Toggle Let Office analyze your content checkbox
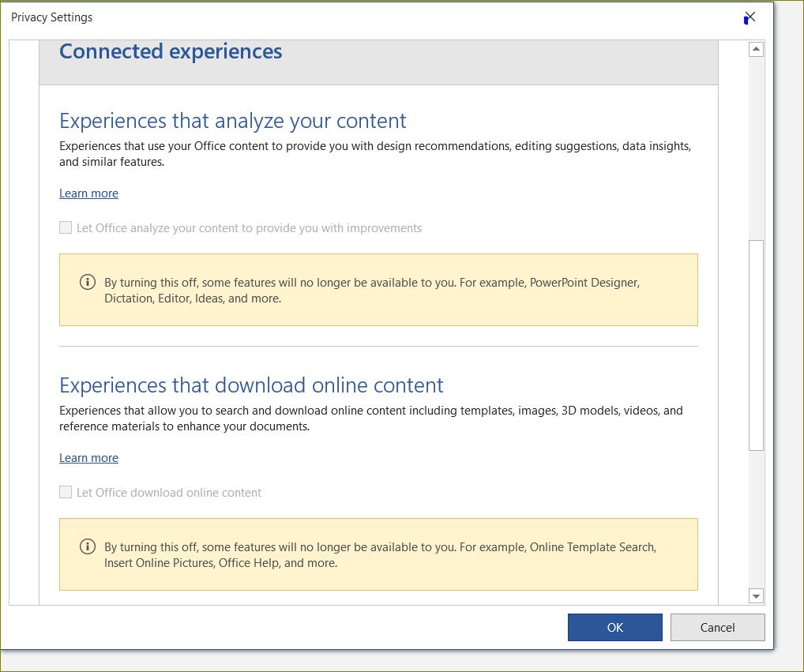The image size is (804, 672). [x=66, y=227]
